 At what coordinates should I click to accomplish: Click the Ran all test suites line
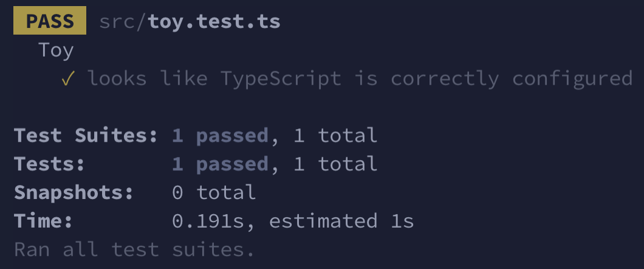coord(134,250)
